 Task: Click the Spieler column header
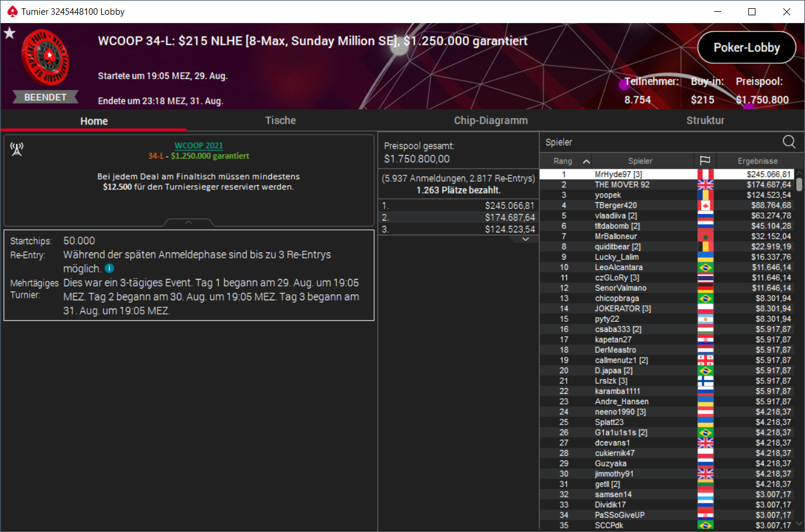tap(640, 161)
